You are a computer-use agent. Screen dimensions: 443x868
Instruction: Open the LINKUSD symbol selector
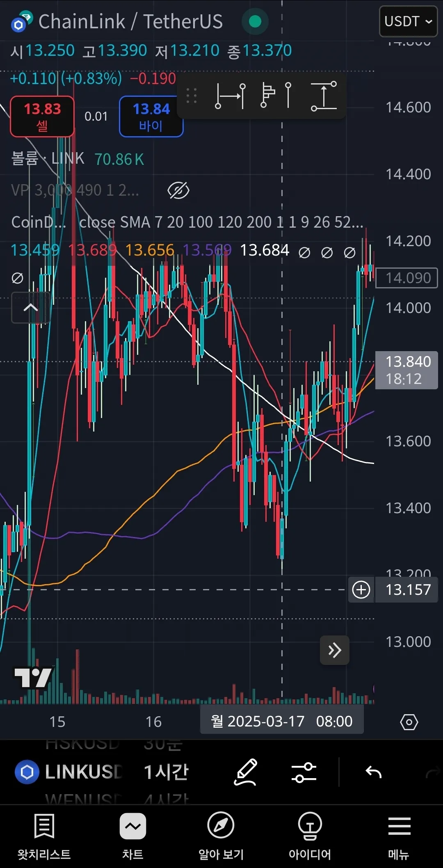(x=69, y=772)
